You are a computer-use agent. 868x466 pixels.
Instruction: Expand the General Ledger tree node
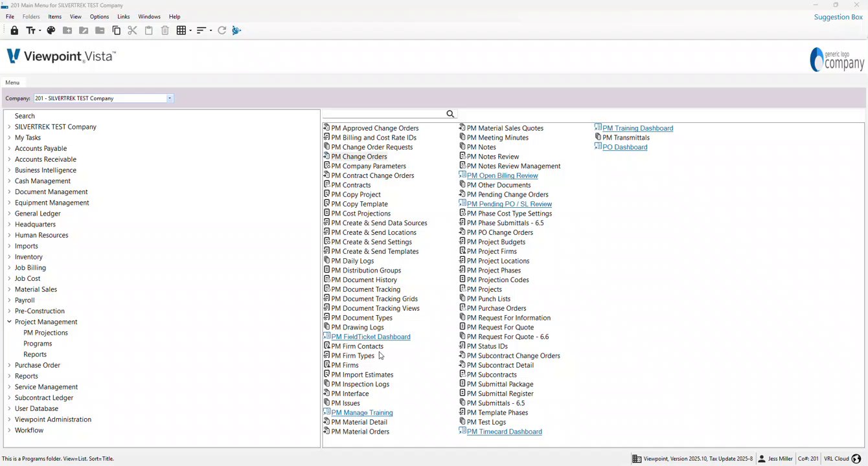[9, 214]
